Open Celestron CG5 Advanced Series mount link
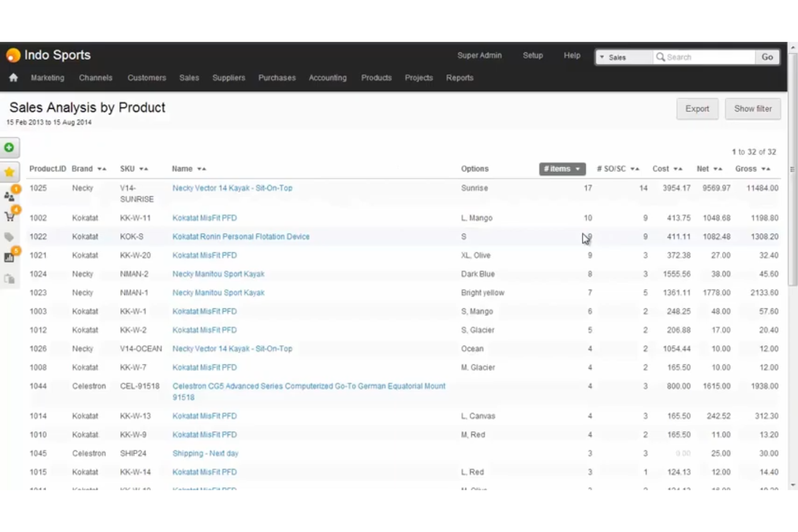This screenshot has height=532, width=798. [309, 391]
